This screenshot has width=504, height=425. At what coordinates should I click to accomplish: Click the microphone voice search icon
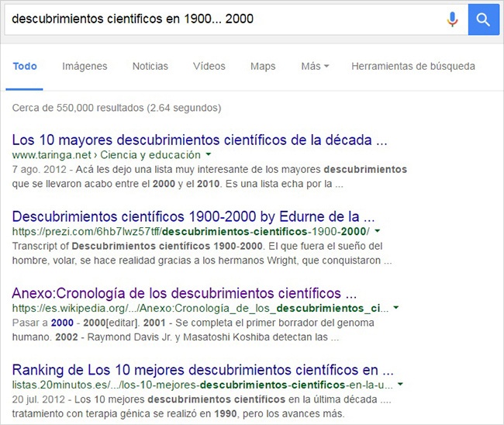click(452, 19)
